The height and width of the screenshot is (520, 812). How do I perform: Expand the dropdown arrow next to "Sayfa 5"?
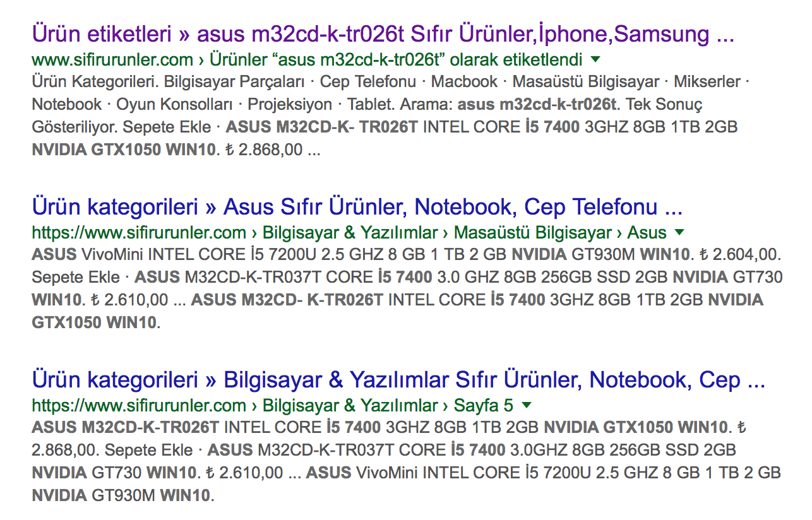click(527, 405)
